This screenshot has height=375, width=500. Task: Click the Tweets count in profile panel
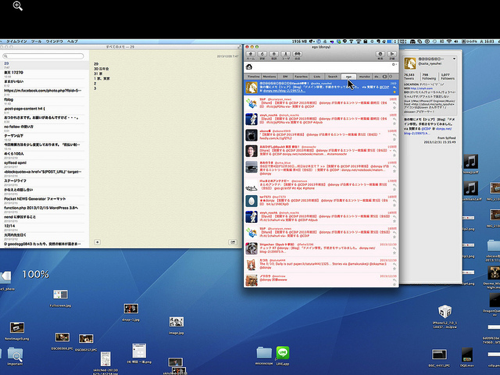click(410, 77)
